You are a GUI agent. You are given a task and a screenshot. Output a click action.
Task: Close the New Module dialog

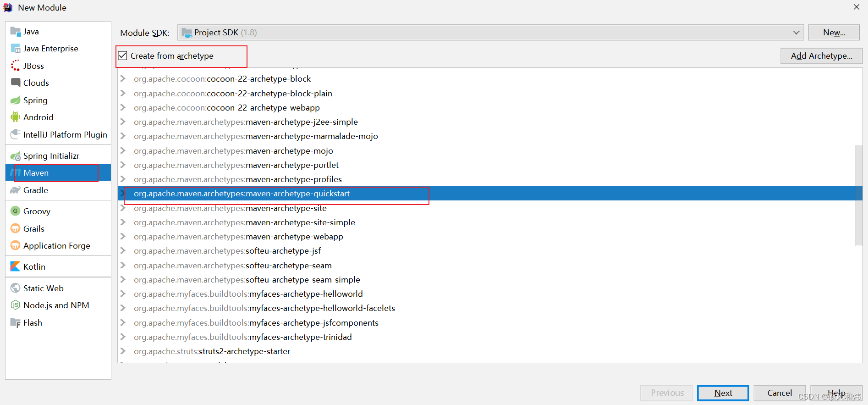click(x=856, y=7)
